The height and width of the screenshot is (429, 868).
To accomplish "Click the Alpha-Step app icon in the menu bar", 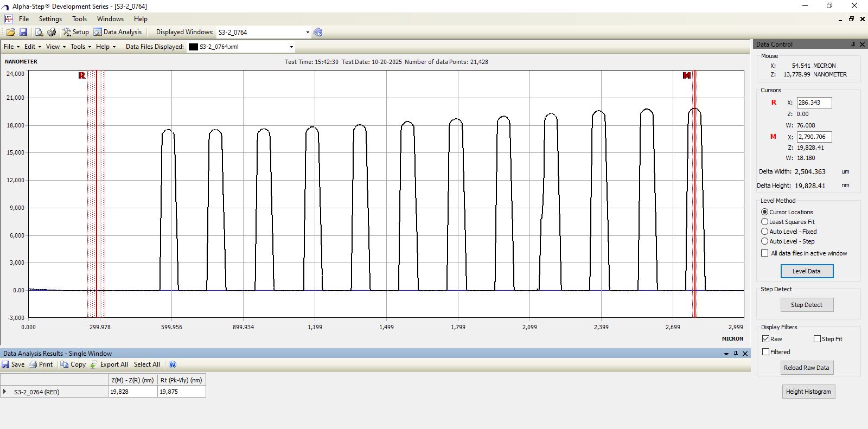I will tap(8, 18).
